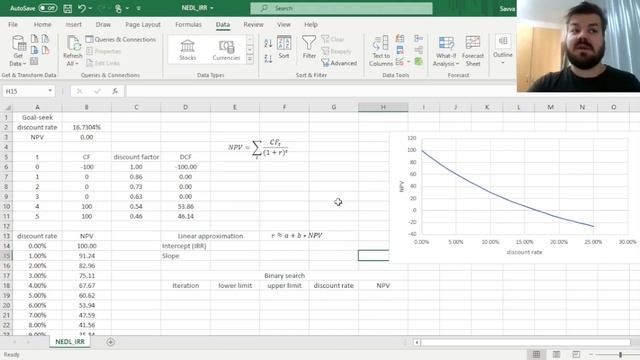Toggle the AutoSave switch

coord(47,8)
